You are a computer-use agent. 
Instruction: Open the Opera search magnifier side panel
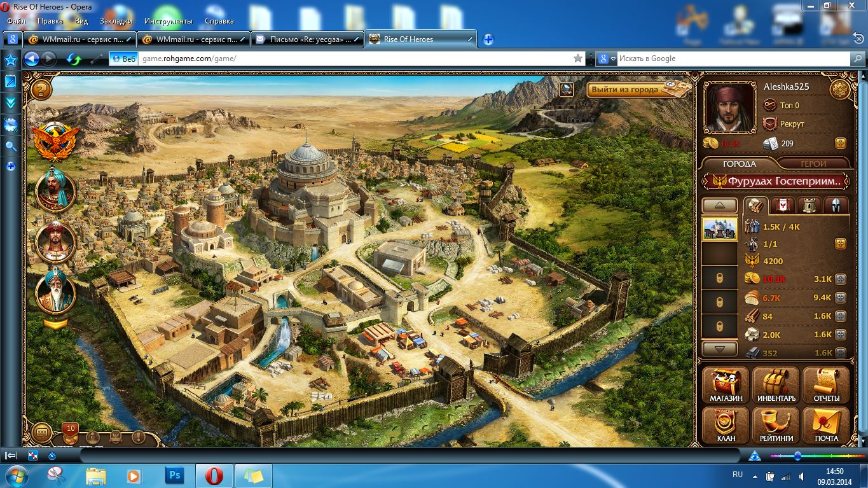pyautogui.click(x=11, y=146)
